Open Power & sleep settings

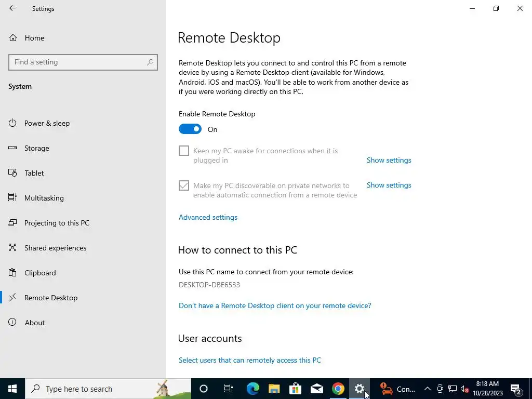(47, 123)
